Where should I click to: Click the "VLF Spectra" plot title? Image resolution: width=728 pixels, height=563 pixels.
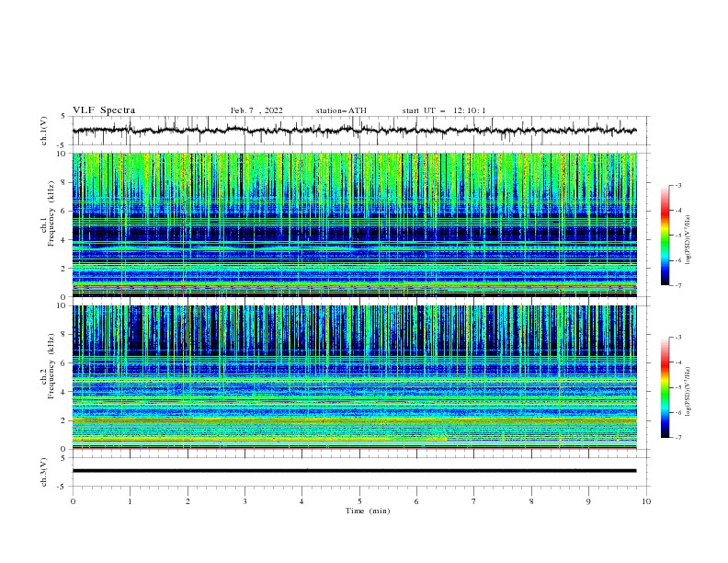(x=104, y=110)
